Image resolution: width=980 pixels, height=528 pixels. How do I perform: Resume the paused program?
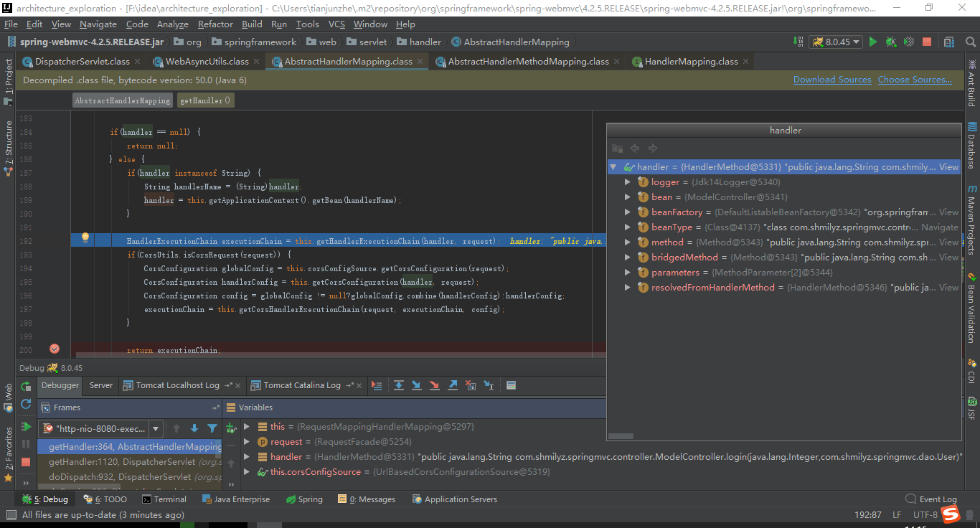pyautogui.click(x=25, y=426)
